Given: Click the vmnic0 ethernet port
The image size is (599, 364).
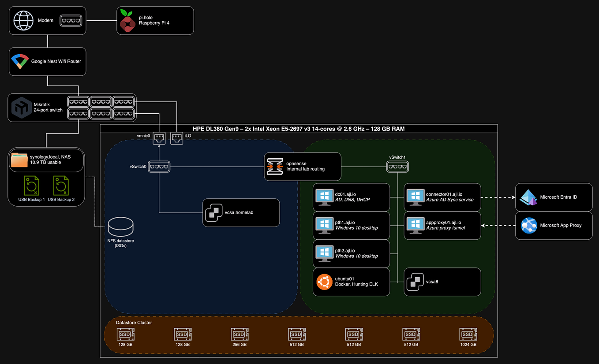Looking at the screenshot, I should tap(159, 138).
